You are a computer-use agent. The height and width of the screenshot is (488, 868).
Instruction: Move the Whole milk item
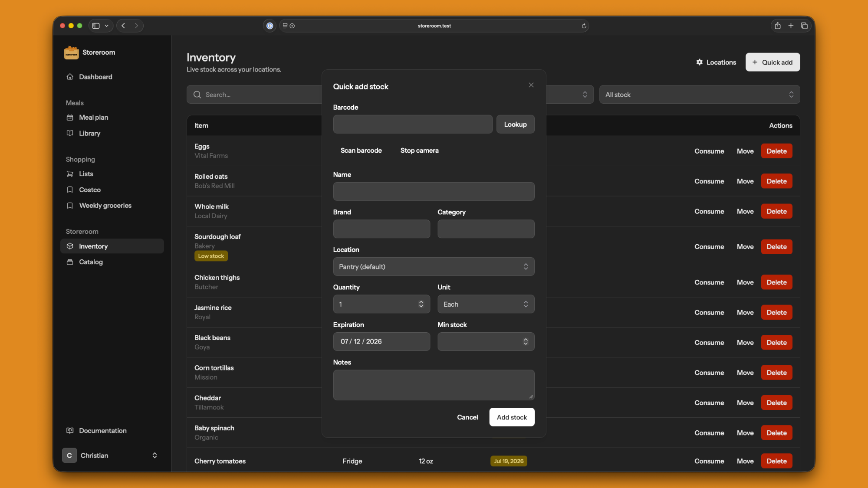tap(745, 211)
